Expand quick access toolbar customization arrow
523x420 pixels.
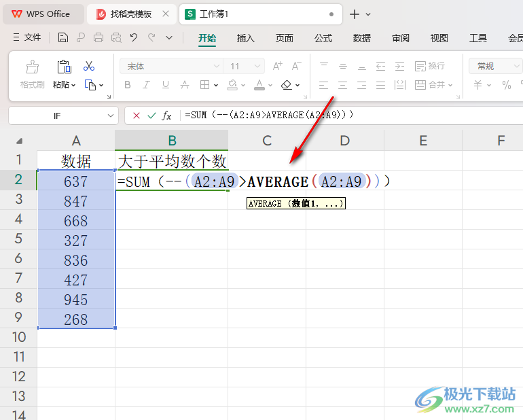click(169, 38)
